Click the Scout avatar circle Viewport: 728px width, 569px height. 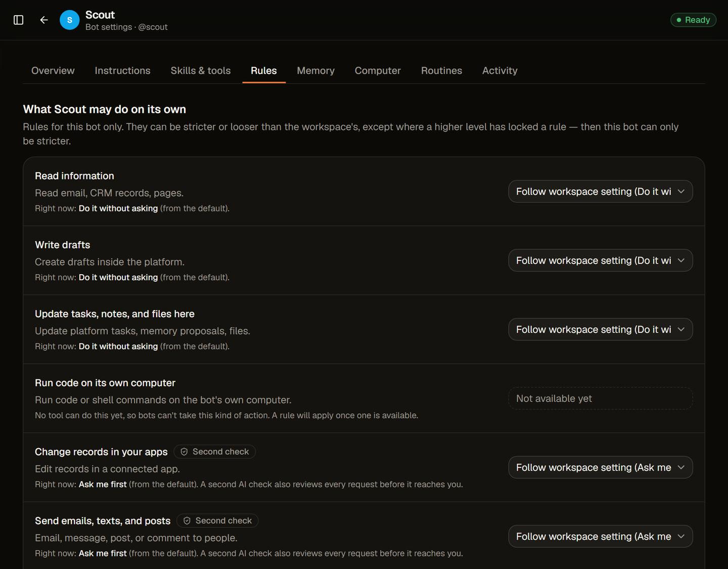(70, 20)
